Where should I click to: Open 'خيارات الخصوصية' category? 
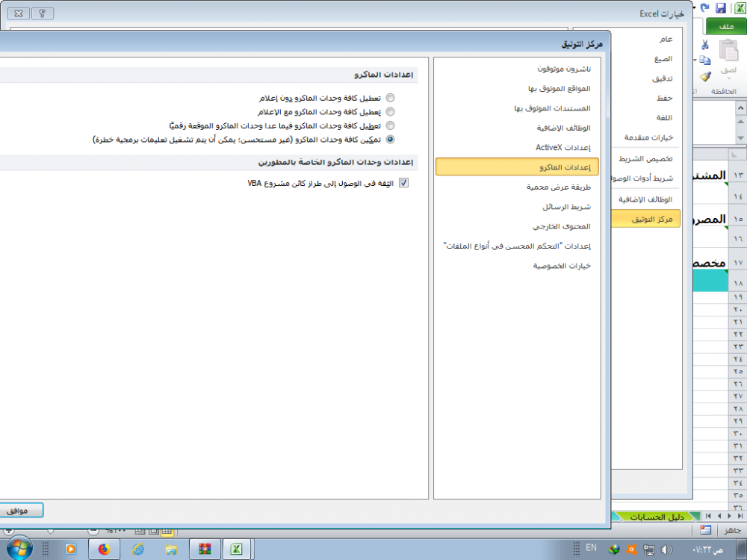click(562, 266)
